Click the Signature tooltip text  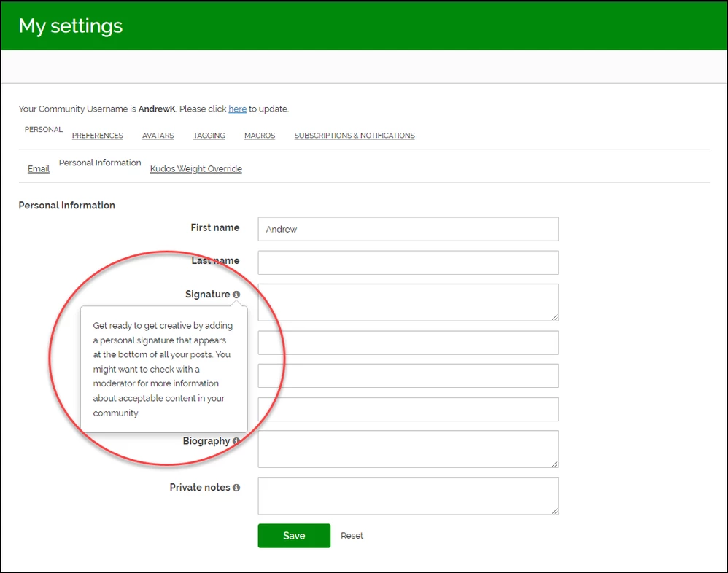click(163, 370)
